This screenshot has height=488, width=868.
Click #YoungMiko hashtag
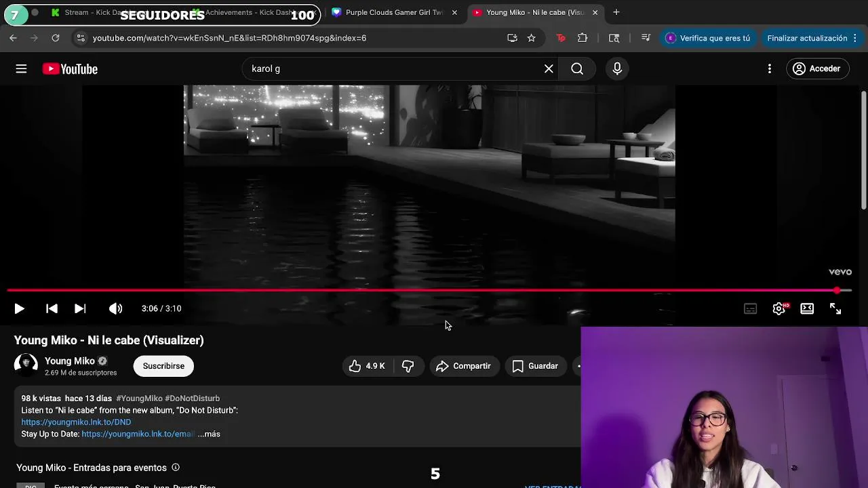click(139, 399)
